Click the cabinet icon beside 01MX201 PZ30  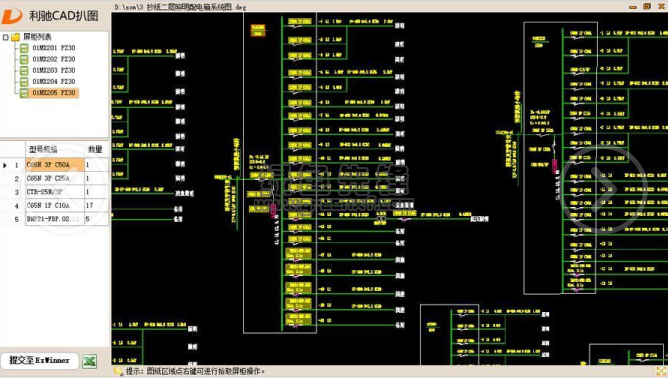click(x=24, y=48)
